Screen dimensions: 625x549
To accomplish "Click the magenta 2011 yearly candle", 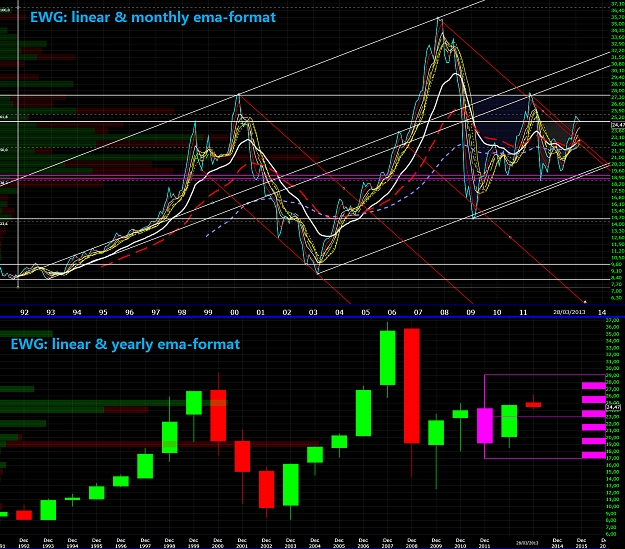I will tap(485, 425).
